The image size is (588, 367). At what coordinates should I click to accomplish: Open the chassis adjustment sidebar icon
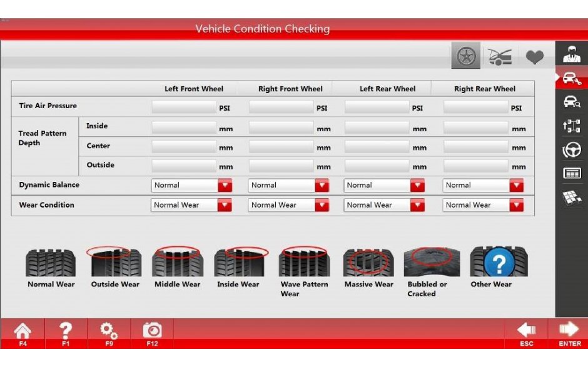pyautogui.click(x=572, y=126)
